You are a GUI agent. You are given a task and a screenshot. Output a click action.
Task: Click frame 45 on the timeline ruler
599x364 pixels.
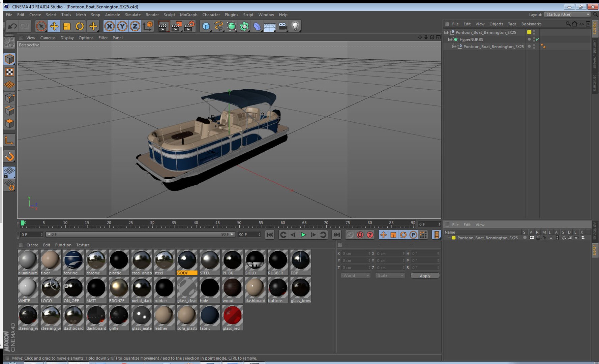[x=217, y=224]
